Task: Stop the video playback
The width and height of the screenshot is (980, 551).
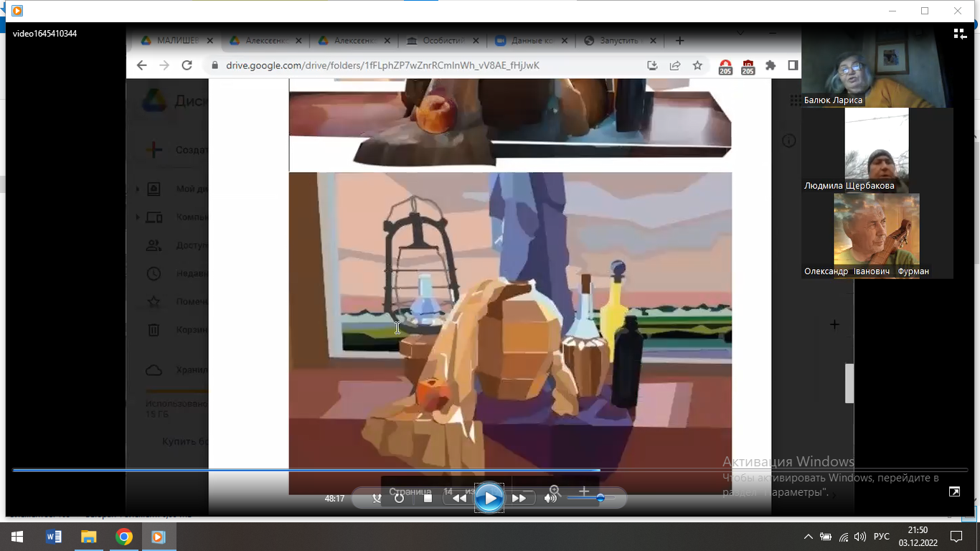Action: [428, 498]
